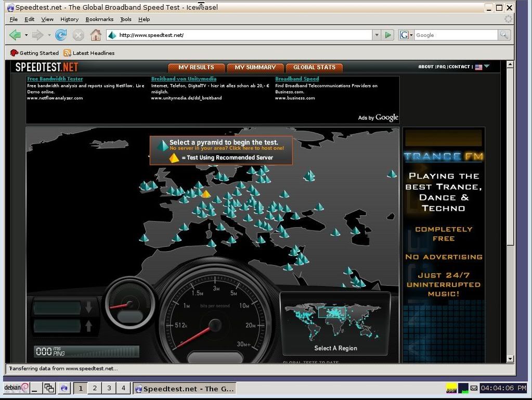Viewport: 532px width, 400px height.
Task: Open the Edit menu
Action: (x=30, y=19)
